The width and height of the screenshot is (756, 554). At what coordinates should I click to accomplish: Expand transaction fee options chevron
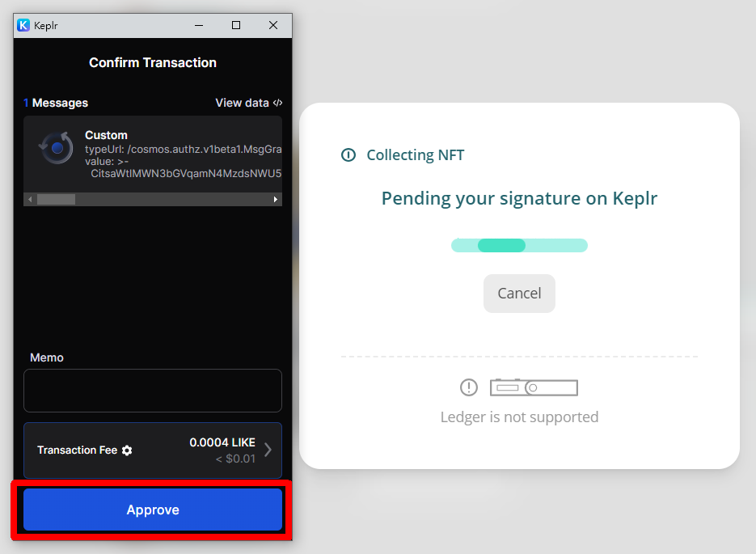pyautogui.click(x=268, y=450)
